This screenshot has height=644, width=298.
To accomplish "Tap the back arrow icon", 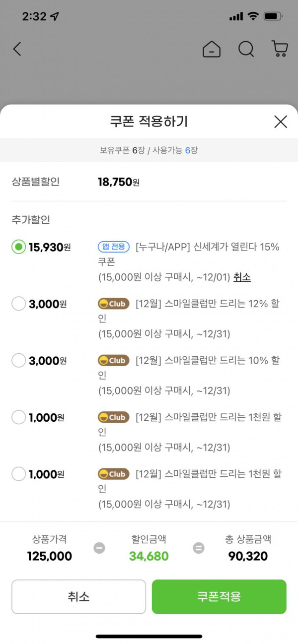I will point(17,49).
